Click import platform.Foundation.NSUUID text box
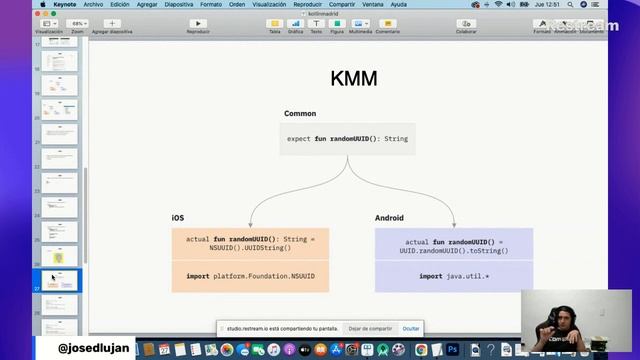 pyautogui.click(x=250, y=276)
